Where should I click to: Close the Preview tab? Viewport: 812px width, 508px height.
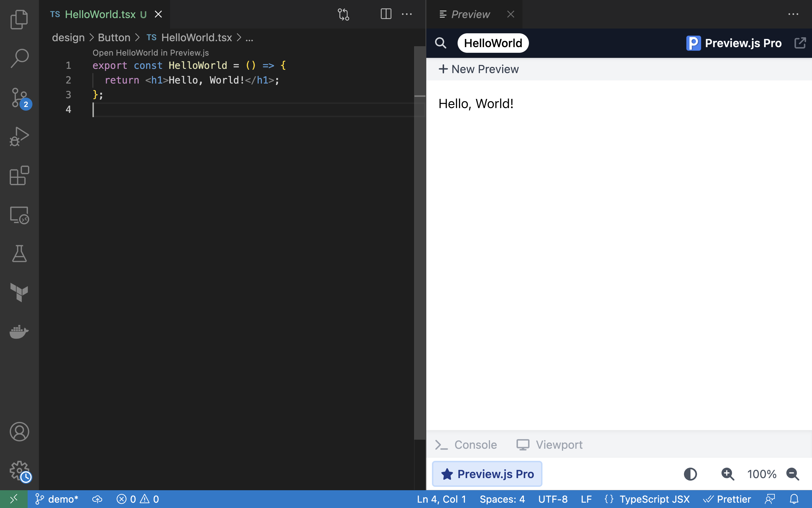pos(510,14)
